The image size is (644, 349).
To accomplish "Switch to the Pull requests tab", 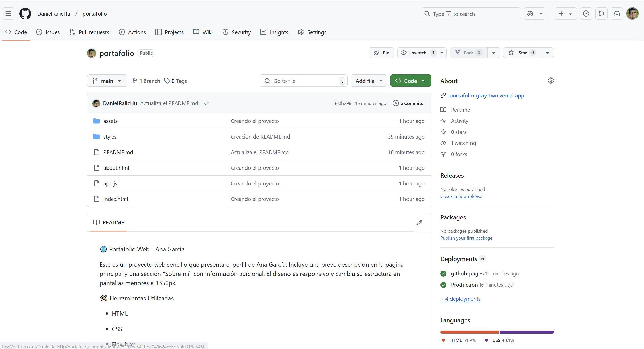I will pos(89,32).
